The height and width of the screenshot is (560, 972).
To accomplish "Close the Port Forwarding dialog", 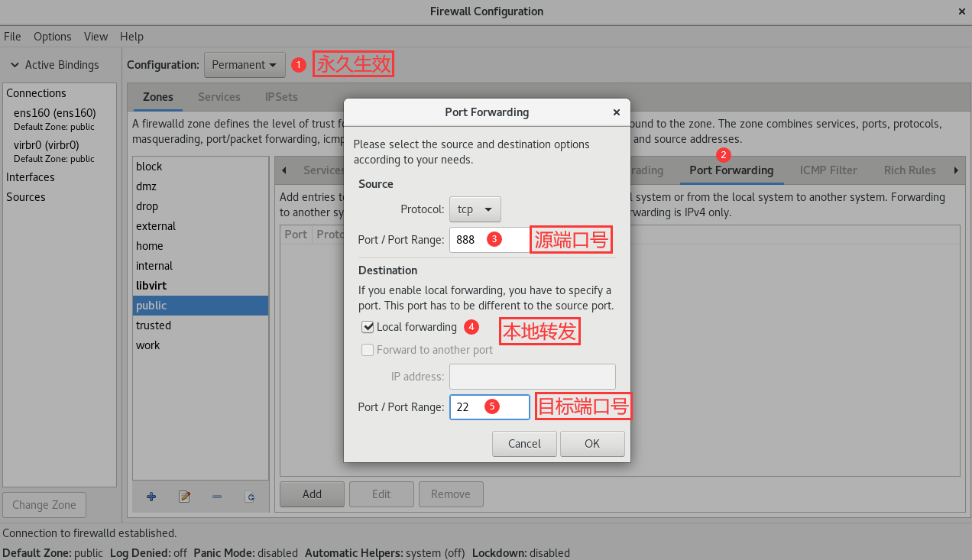I will [x=617, y=112].
